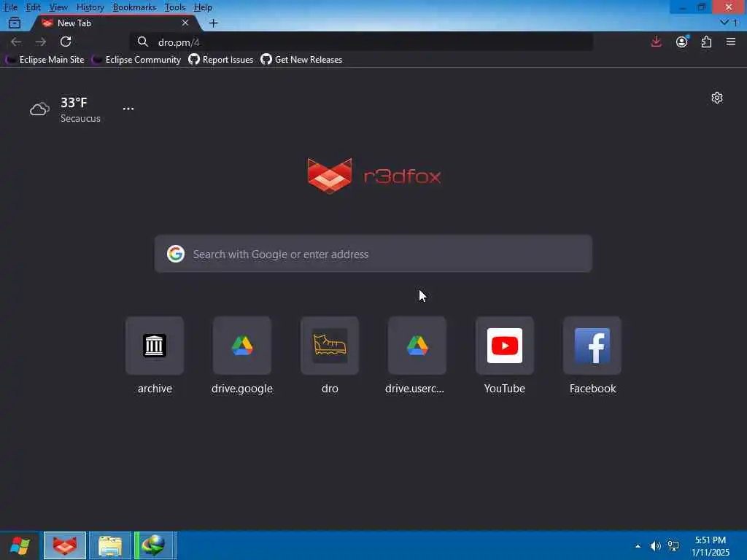Open the network tray icon
This screenshot has height=560, width=747.
[x=673, y=546]
